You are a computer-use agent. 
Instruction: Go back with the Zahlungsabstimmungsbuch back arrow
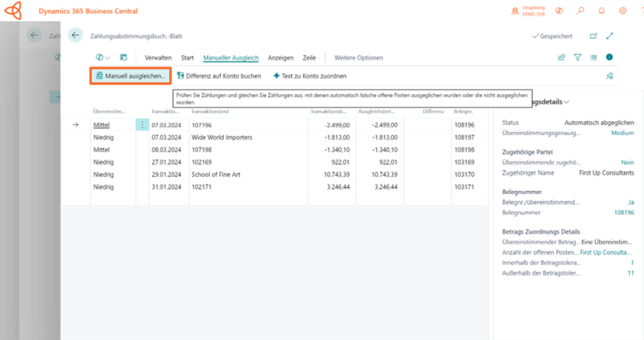[x=75, y=35]
